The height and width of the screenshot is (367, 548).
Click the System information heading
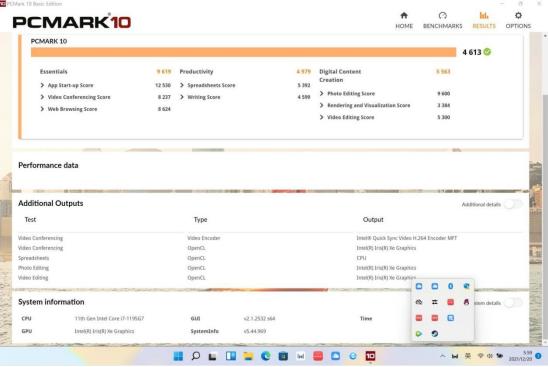pos(51,302)
